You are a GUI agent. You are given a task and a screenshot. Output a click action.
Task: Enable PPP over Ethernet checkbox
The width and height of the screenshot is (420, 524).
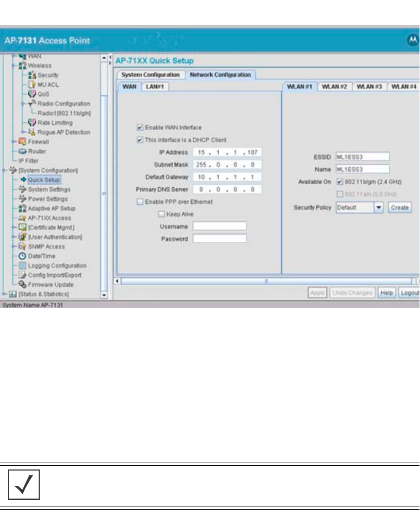[140, 202]
